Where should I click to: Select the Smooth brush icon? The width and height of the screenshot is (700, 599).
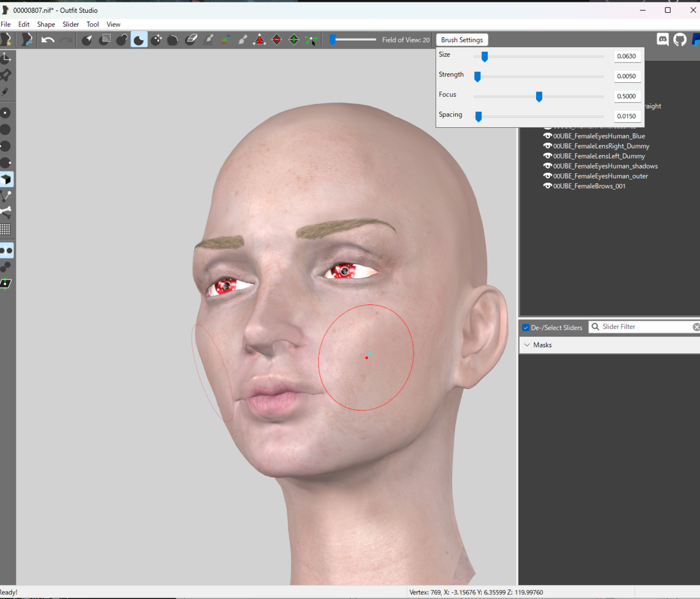click(x=173, y=40)
